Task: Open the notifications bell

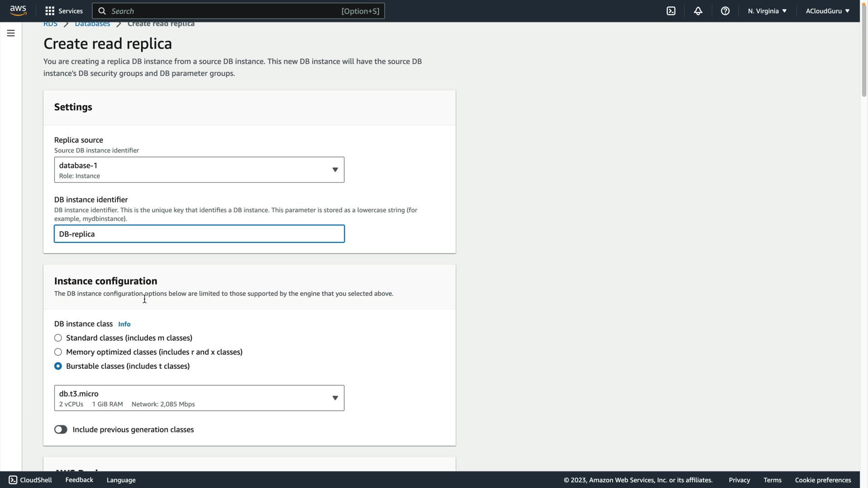Action: click(698, 11)
